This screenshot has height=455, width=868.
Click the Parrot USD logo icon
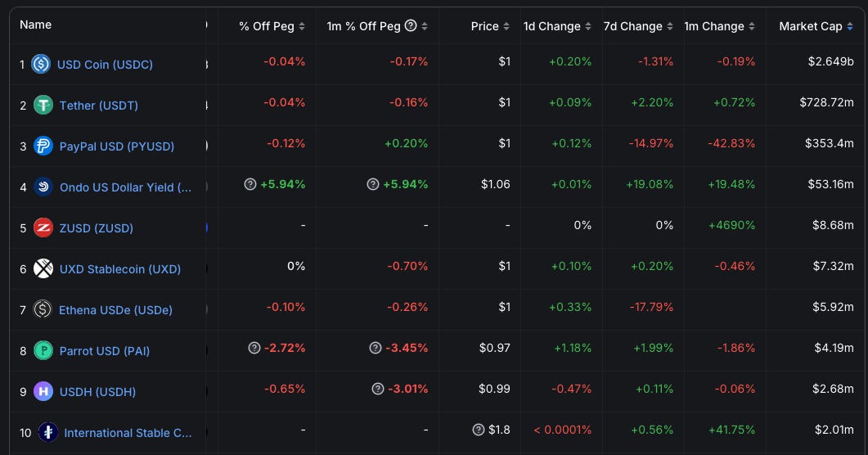[x=43, y=350]
